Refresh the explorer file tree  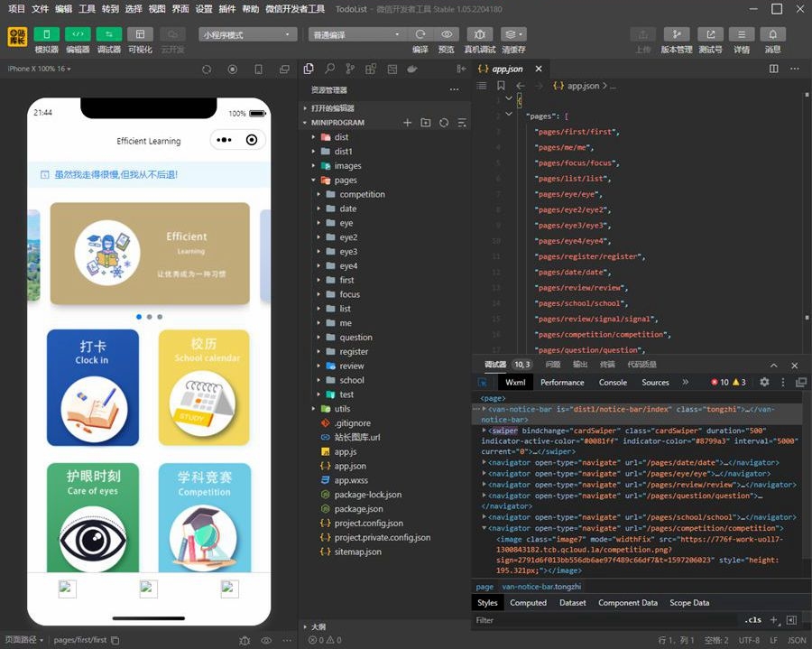pos(444,123)
